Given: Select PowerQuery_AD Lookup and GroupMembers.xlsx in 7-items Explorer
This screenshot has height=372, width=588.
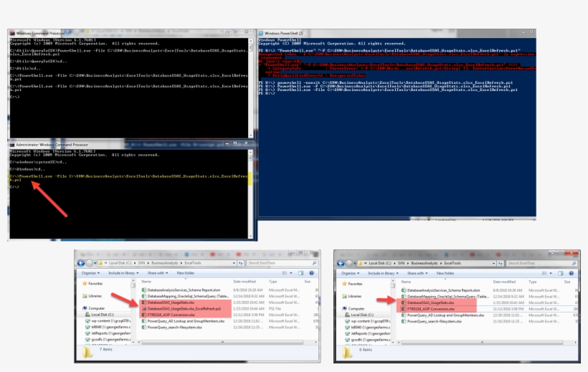Looking at the screenshot, I should point(186,321).
